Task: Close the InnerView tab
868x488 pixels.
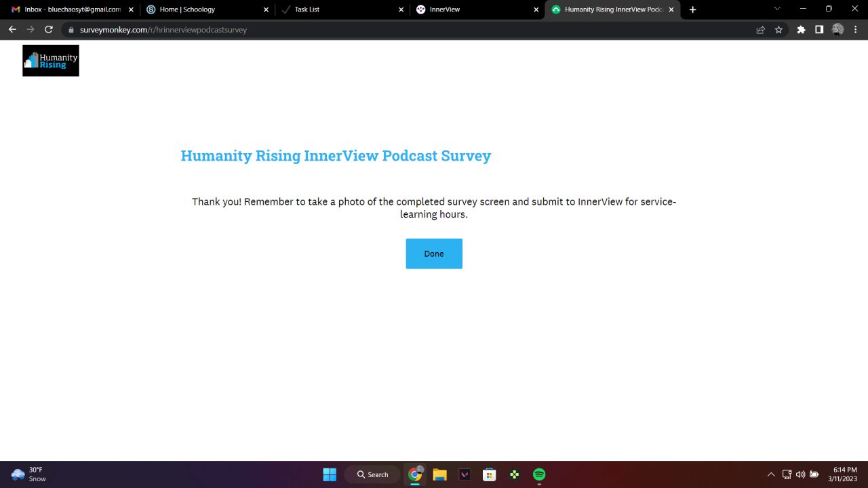Action: pyautogui.click(x=536, y=9)
